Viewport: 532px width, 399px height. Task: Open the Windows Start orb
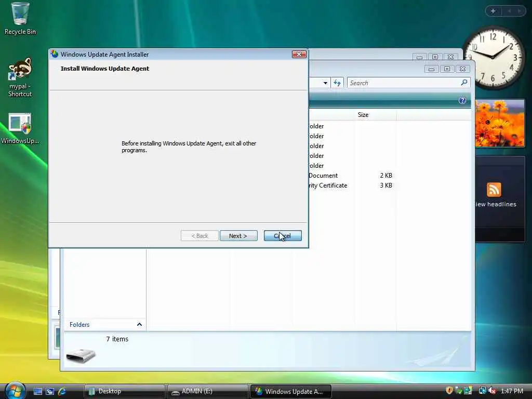click(15, 390)
